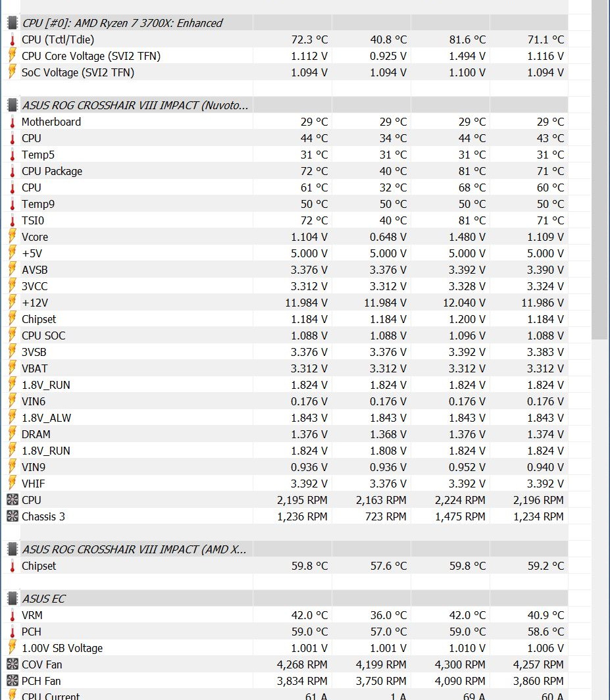This screenshot has height=700, width=610.
Task: Click the 0.648 V minimum value of Vcore
Action: 388,237
